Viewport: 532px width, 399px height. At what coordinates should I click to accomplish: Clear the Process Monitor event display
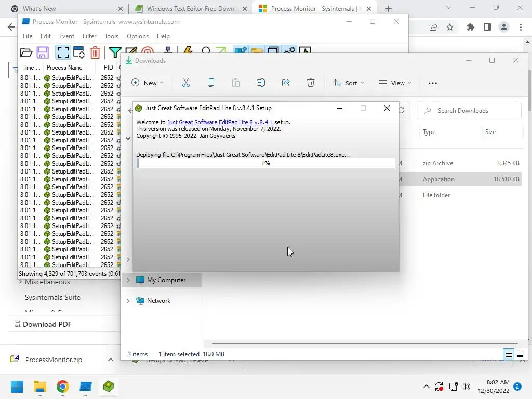click(95, 52)
